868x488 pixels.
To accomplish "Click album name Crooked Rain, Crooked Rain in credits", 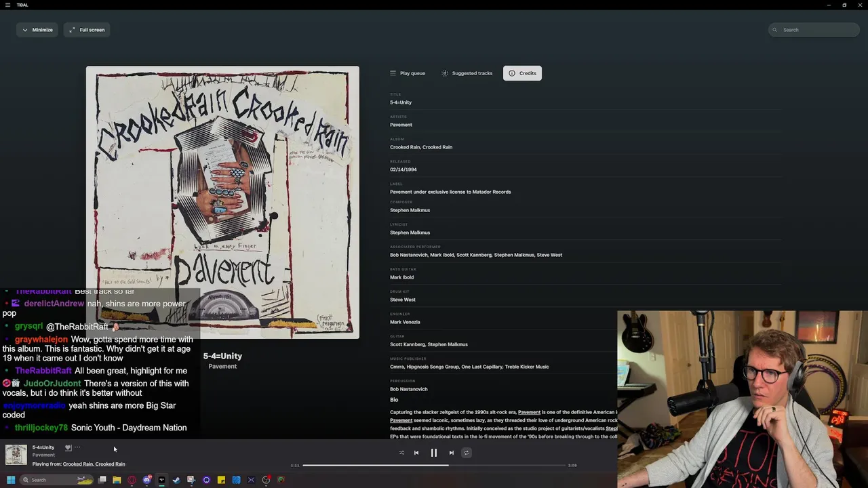I will click(421, 147).
